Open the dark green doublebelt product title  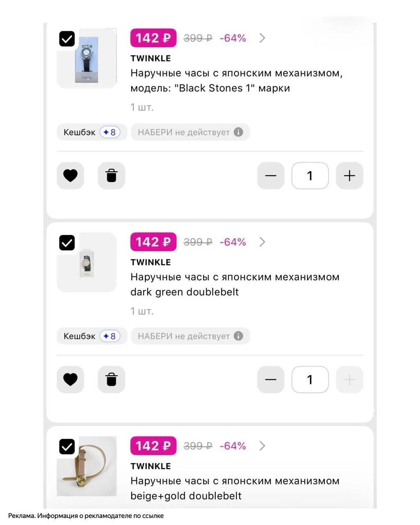(235, 284)
